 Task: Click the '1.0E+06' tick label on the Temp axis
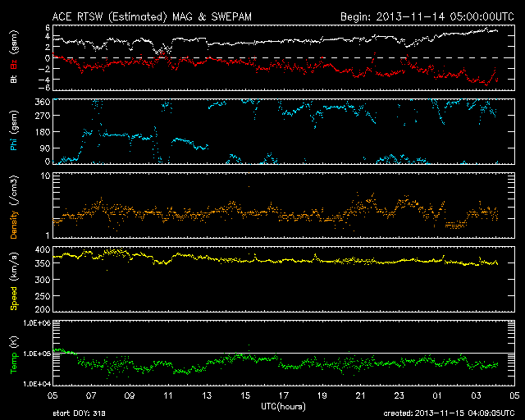pyautogui.click(x=37, y=323)
